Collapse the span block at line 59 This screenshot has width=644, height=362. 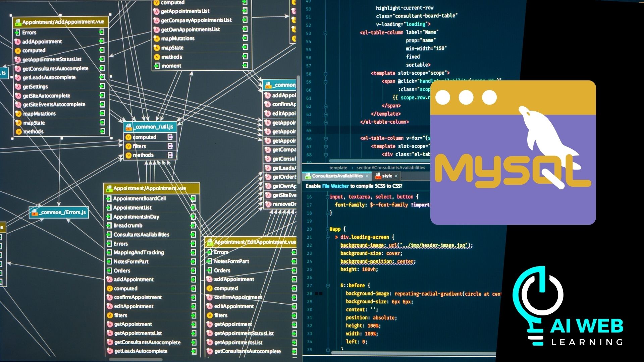click(x=325, y=82)
